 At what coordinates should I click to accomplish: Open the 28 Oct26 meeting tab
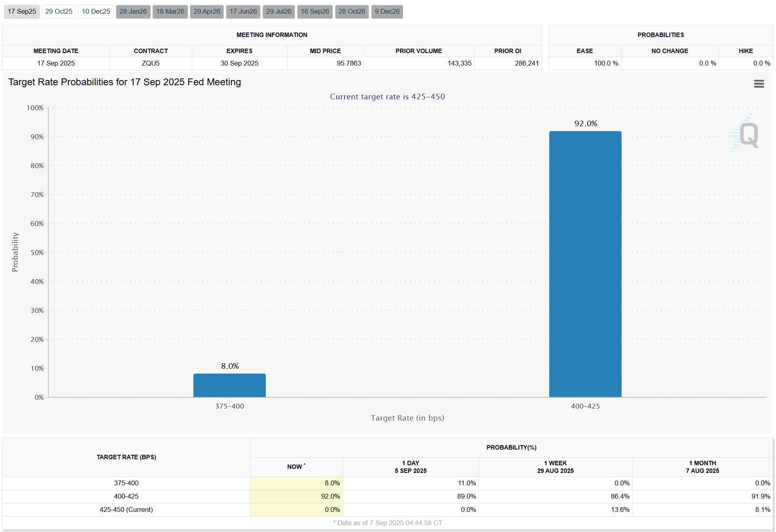pyautogui.click(x=352, y=11)
